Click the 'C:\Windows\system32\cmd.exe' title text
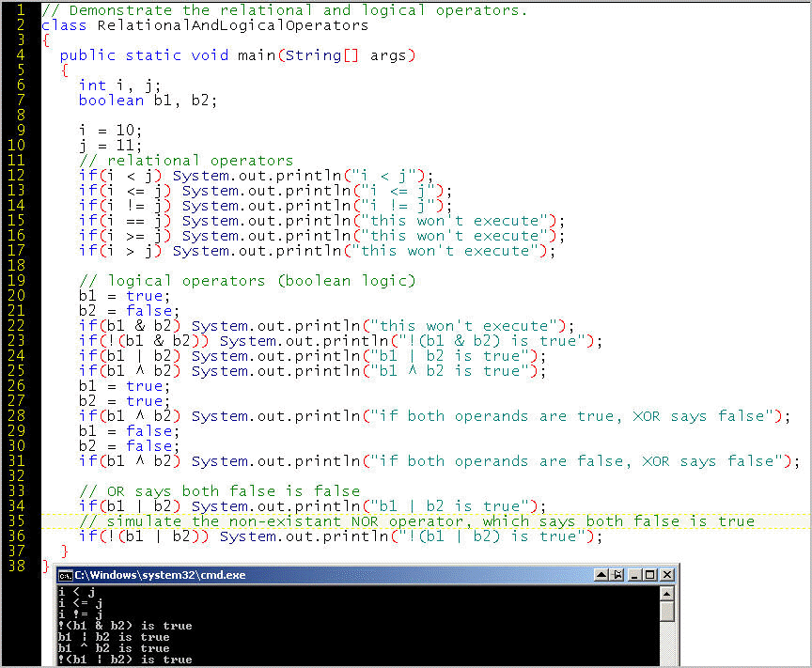This screenshot has height=668, width=812. 160,575
